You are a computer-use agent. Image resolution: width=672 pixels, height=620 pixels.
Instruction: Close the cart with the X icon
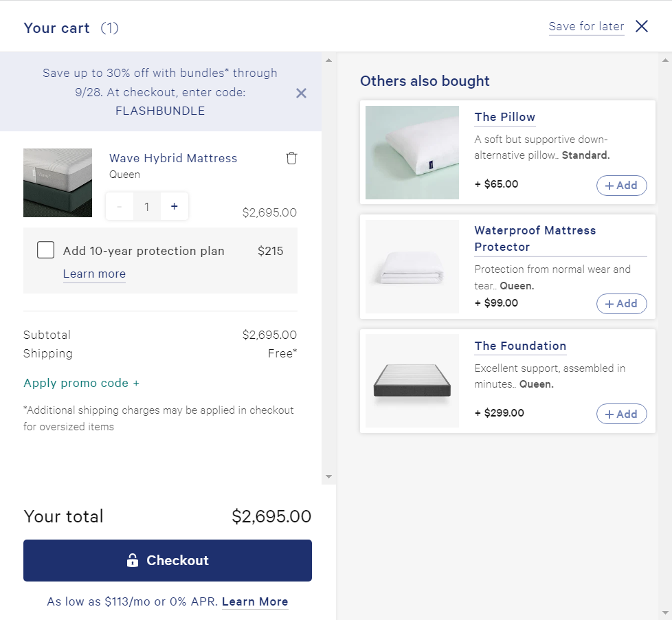click(x=642, y=26)
